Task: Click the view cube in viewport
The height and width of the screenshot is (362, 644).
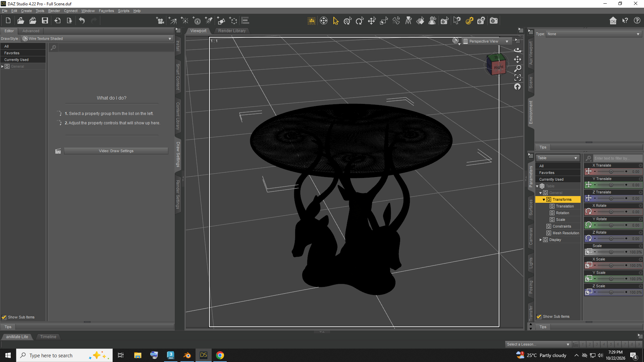Action: (x=497, y=64)
